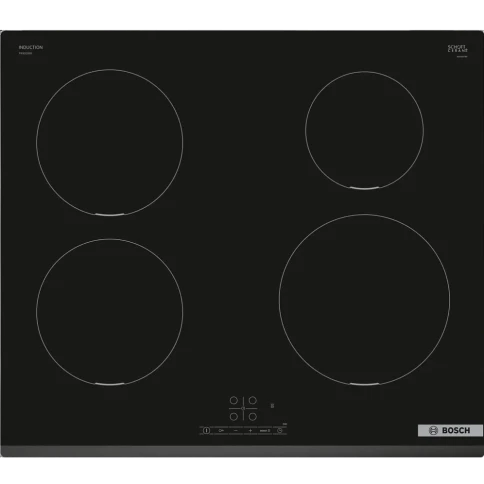The image size is (484, 484).
Task: Click the INDUCTION label text
Action: coord(31,47)
